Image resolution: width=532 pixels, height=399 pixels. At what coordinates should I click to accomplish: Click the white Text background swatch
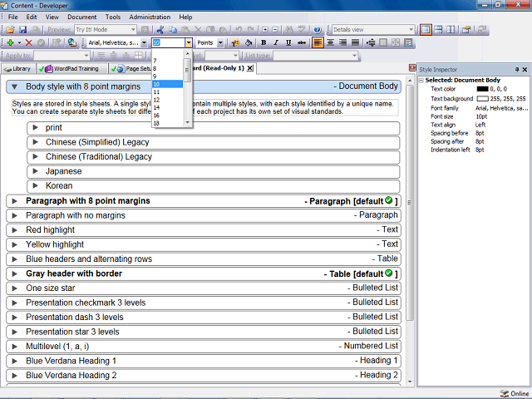click(x=482, y=99)
